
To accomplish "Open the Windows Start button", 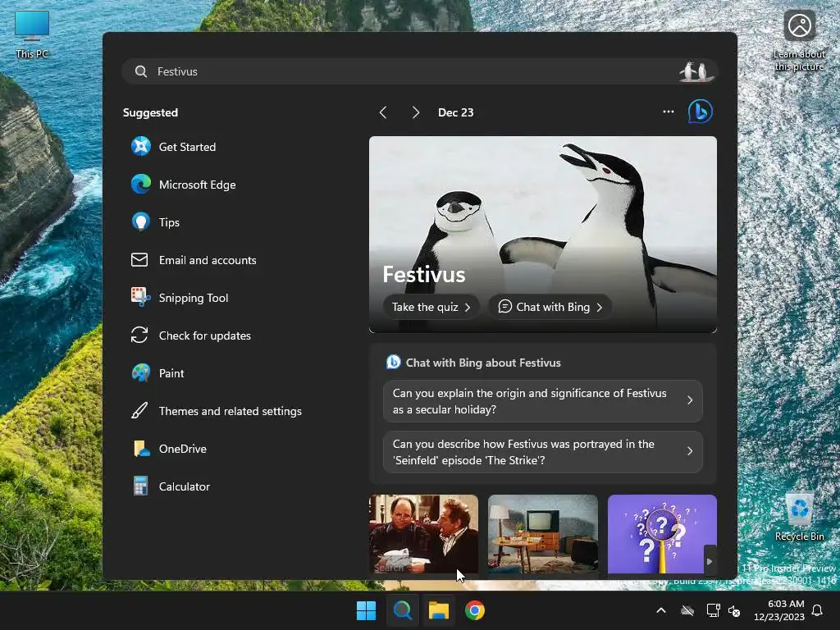I will (x=367, y=610).
